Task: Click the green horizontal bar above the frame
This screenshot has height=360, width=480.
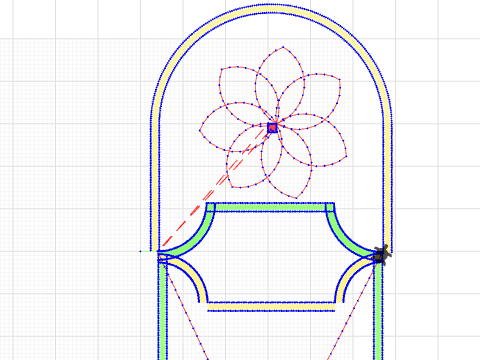Action: click(270, 207)
